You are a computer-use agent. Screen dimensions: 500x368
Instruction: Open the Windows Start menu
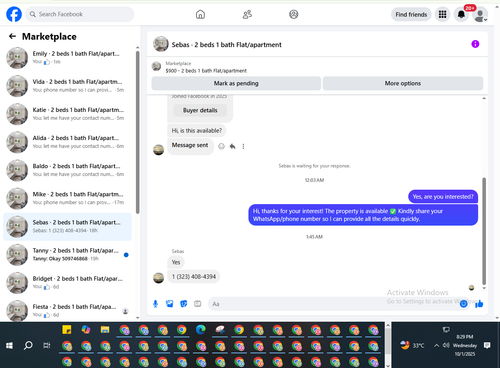[x=9, y=345]
